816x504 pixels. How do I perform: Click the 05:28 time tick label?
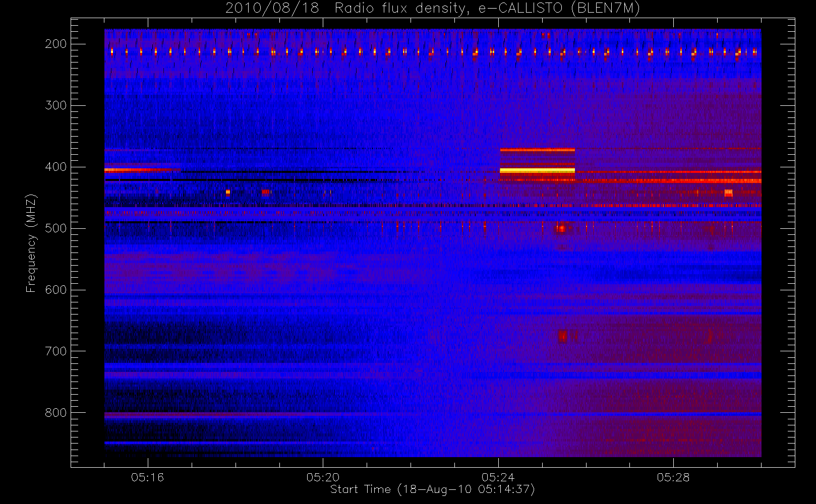coord(673,477)
